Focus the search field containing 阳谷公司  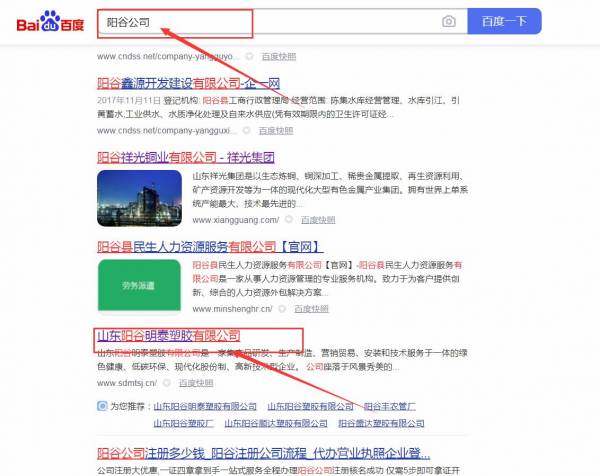tap(260, 22)
